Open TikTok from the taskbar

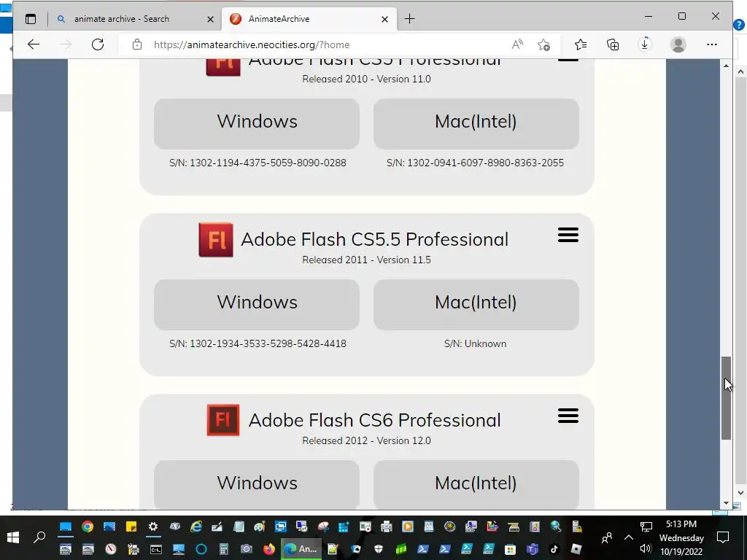[x=554, y=549]
